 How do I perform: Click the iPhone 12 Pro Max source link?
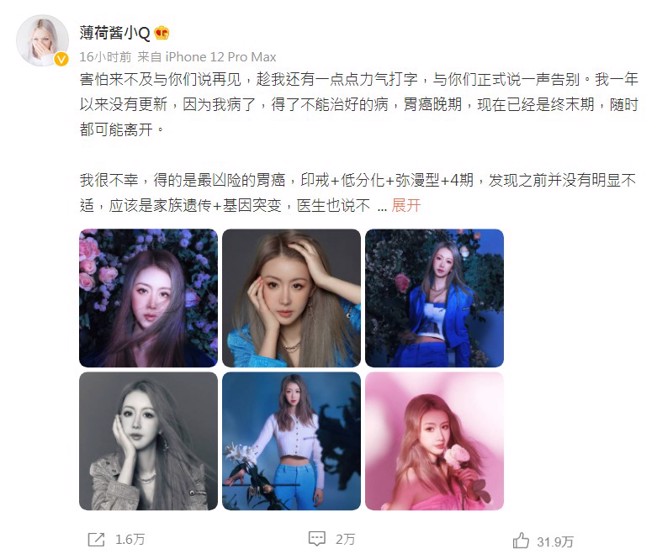220,56
